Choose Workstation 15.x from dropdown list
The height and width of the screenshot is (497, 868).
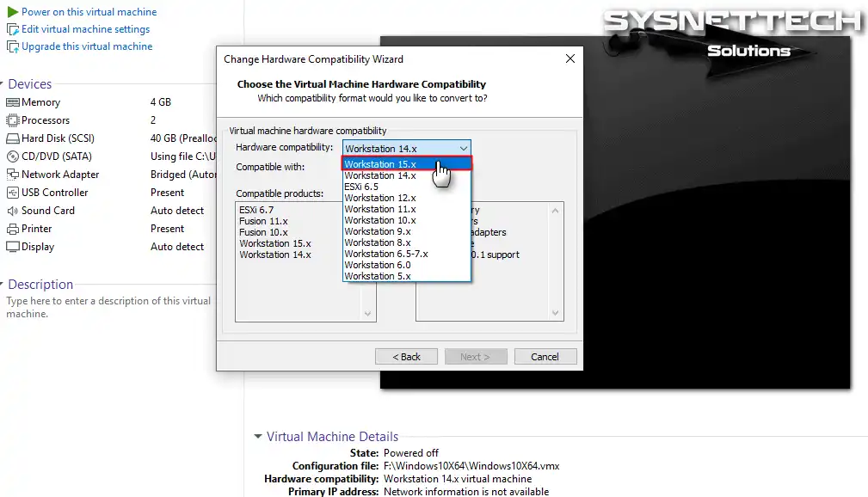407,164
